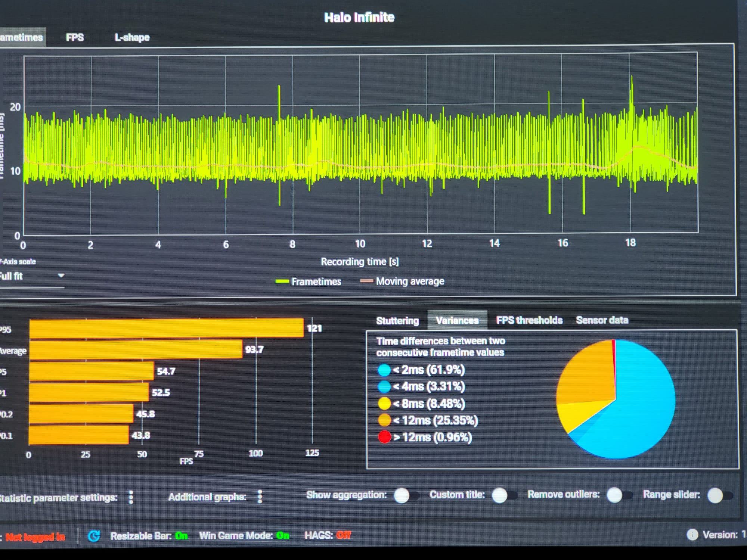This screenshot has width=747, height=560.
Task: Open the L-shape graph tab
Action: (132, 37)
